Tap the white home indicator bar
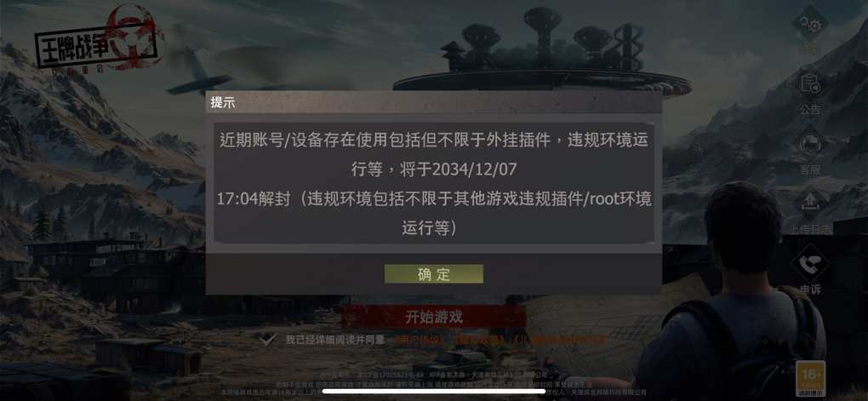Screen dimensions: 868x401 (x=433, y=391)
